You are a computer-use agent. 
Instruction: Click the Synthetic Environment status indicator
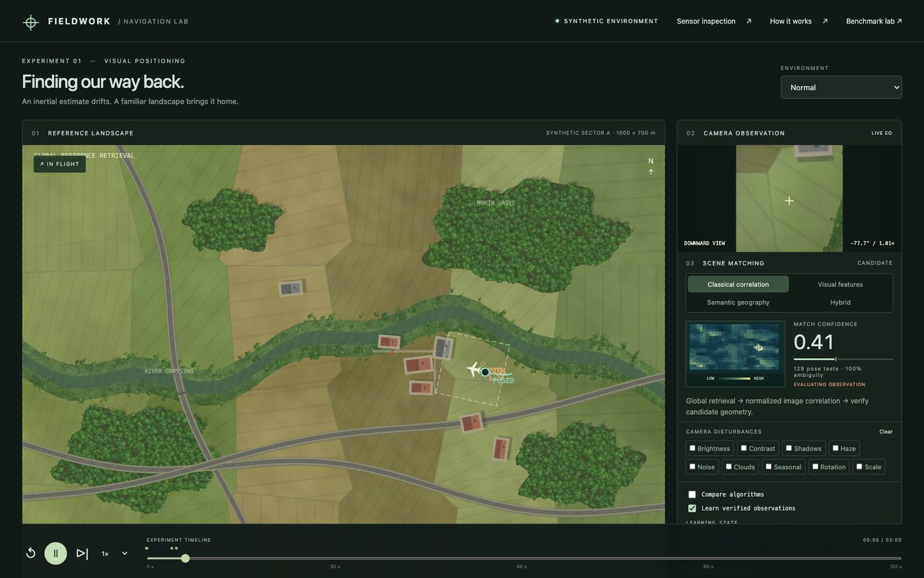pos(606,21)
